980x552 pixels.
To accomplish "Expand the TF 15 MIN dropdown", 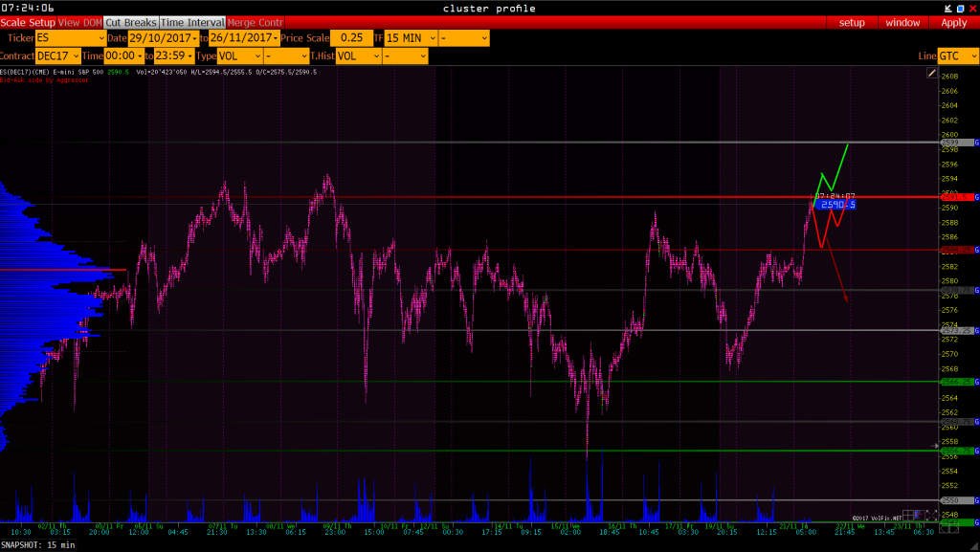I will [411, 38].
